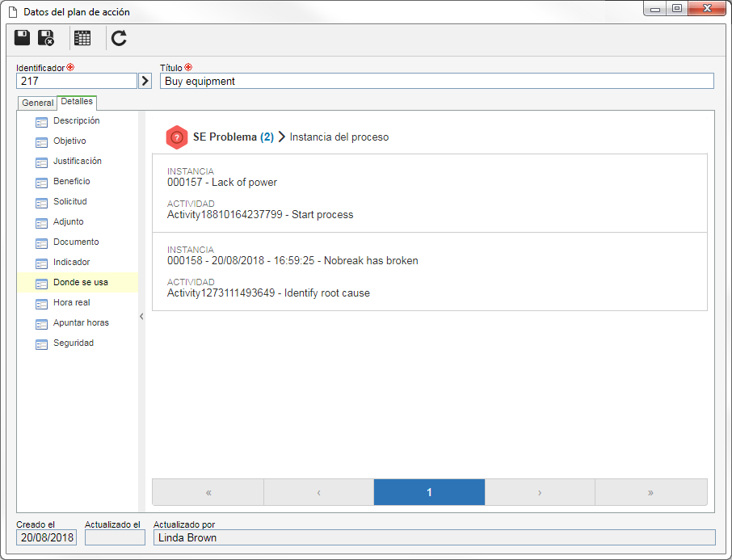Click the icon next to Justificación
Viewport: 732px width, 560px height.
(41, 162)
